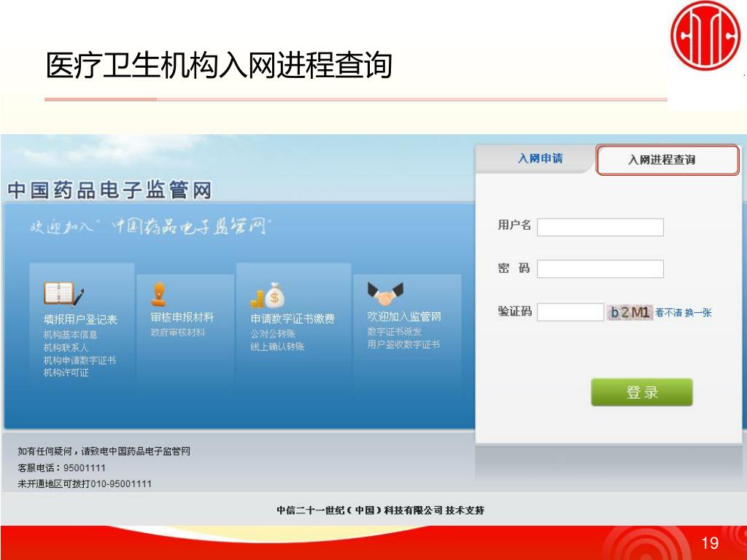The width and height of the screenshot is (747, 560).
Task: Click the orange stamp review icon
Action: (158, 294)
